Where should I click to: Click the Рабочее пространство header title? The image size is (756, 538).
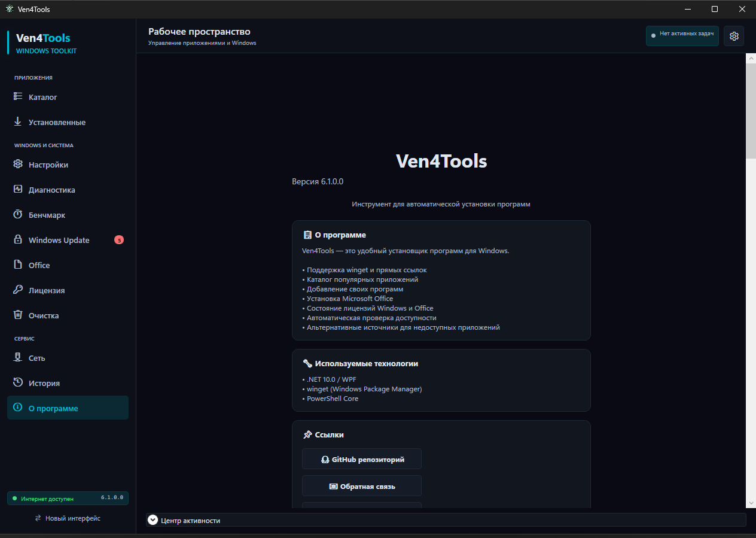(x=199, y=32)
